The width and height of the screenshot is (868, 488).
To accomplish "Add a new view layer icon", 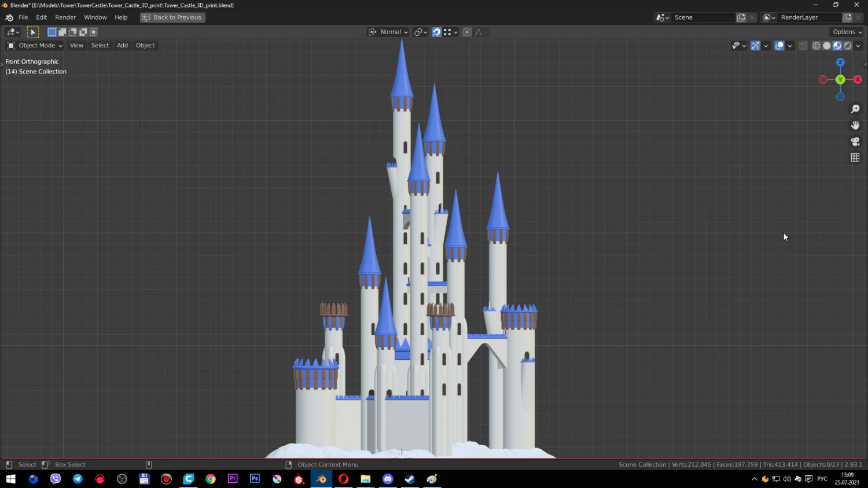I will tap(848, 17).
